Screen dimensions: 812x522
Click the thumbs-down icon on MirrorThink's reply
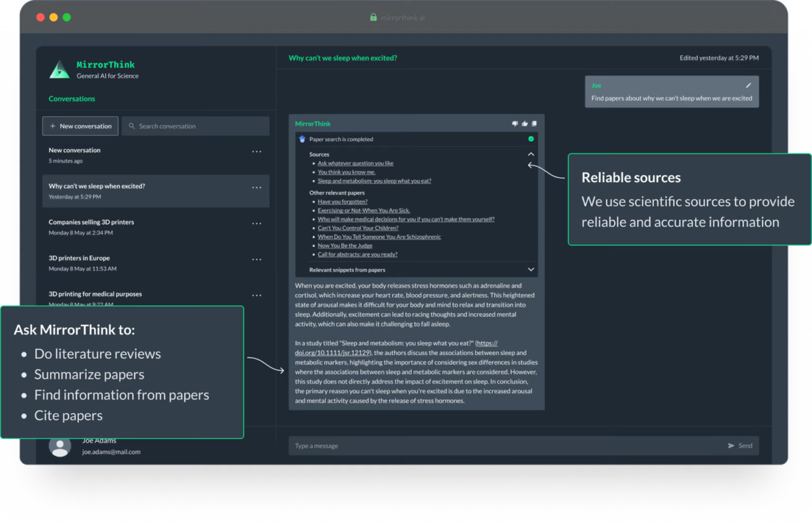point(515,123)
